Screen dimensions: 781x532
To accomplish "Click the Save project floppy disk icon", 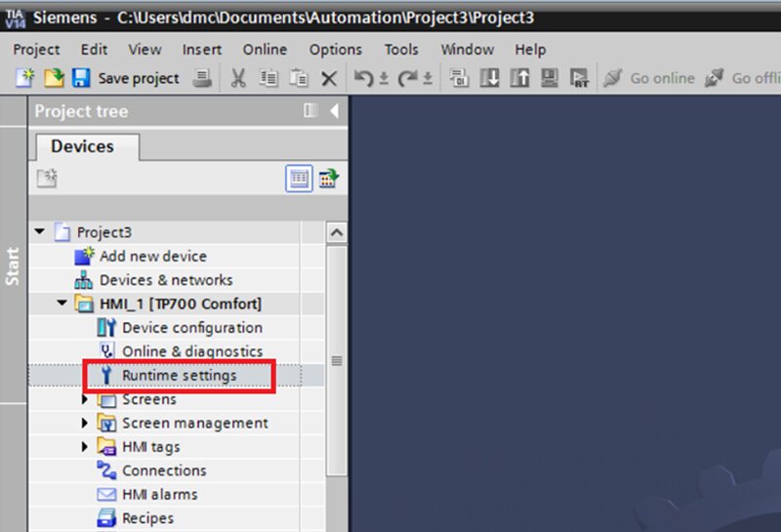I will tap(81, 78).
